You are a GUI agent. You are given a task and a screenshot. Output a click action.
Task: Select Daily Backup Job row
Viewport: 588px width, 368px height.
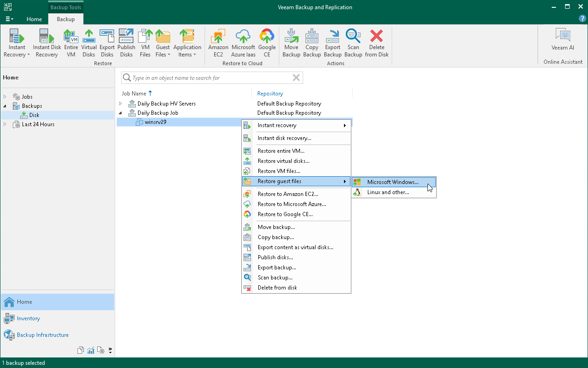[158, 113]
